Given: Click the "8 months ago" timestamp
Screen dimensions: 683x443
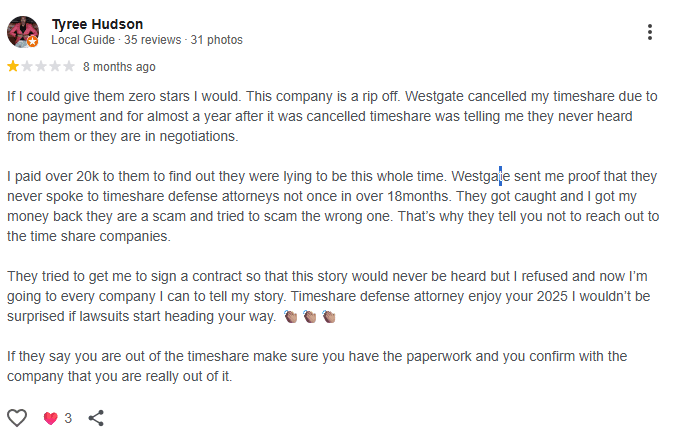Looking at the screenshot, I should point(119,67).
